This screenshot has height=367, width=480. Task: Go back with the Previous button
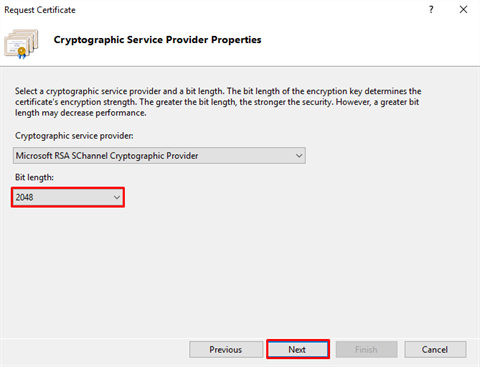click(x=226, y=349)
